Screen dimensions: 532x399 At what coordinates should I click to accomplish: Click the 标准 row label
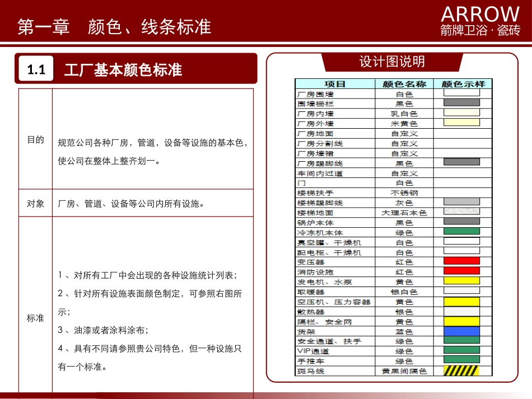(x=35, y=318)
